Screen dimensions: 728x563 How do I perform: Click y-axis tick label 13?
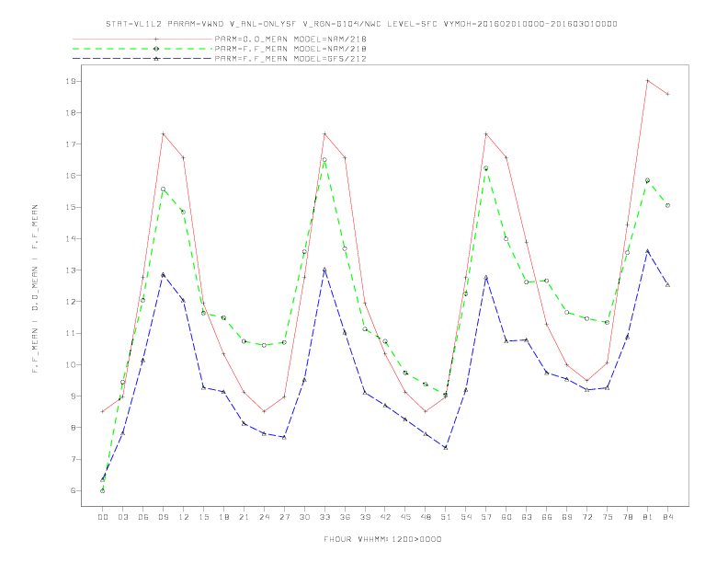pyautogui.click(x=71, y=270)
